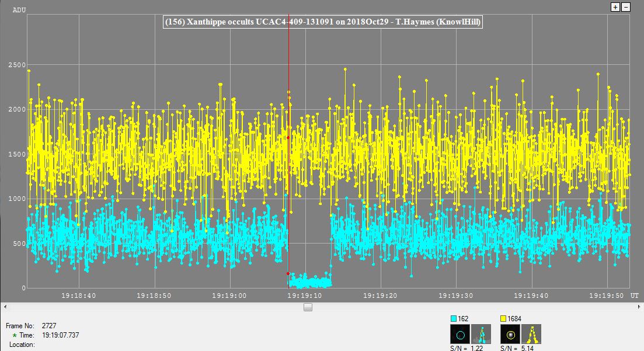Open the cyan PSF profile thumbnail
Viewport: 644px width, 351px height.
[481, 335]
